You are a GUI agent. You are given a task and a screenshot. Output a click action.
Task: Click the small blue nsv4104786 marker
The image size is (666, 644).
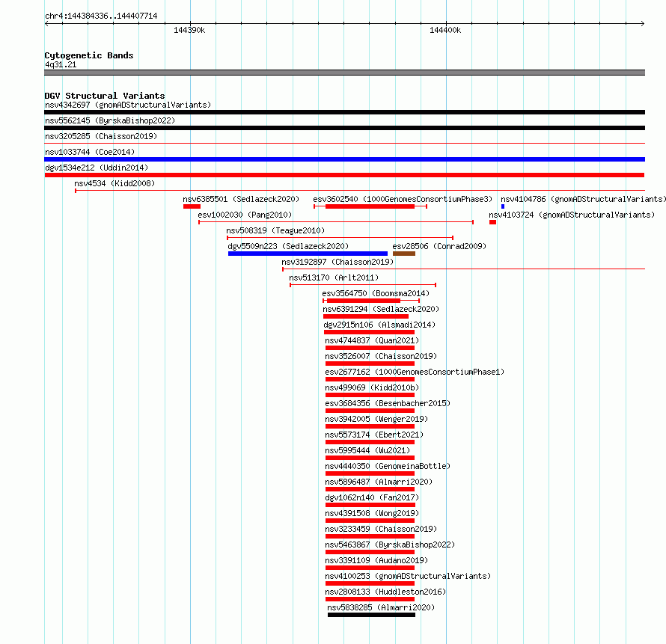pyautogui.click(x=503, y=206)
